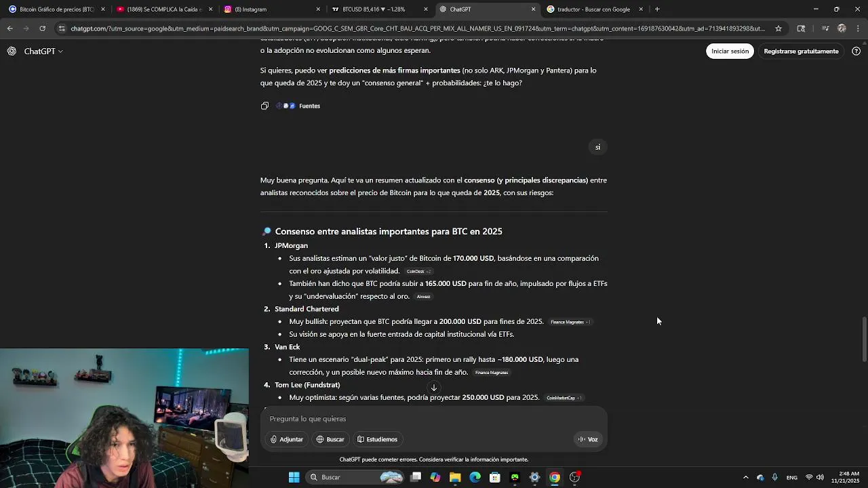Click the Tom Lee (Fundstrat) list heading

pos(307,385)
